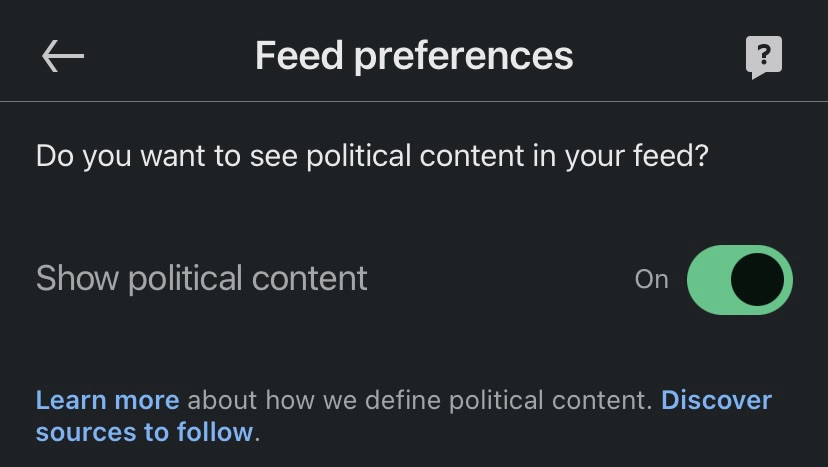This screenshot has width=828, height=467.
Task: Click the Show political content label
Action: 202,278
